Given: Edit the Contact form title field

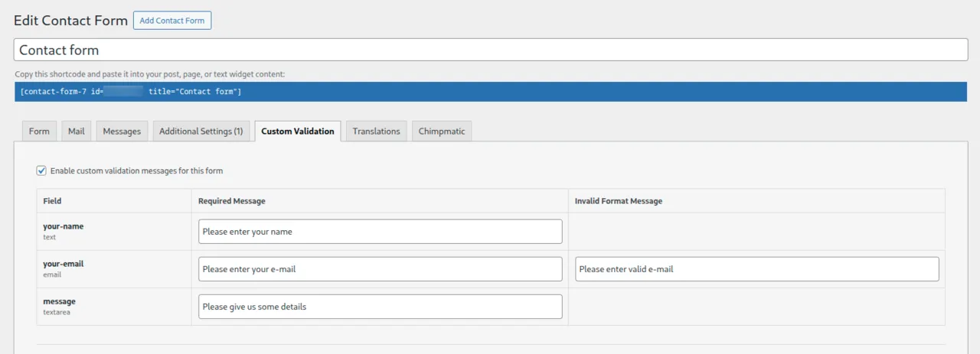Looking at the screenshot, I should click(x=491, y=50).
